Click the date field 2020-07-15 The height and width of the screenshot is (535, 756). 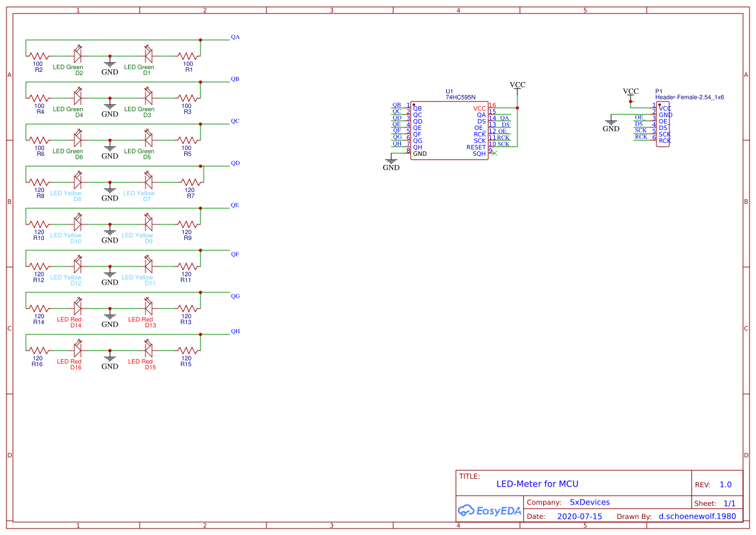click(580, 516)
